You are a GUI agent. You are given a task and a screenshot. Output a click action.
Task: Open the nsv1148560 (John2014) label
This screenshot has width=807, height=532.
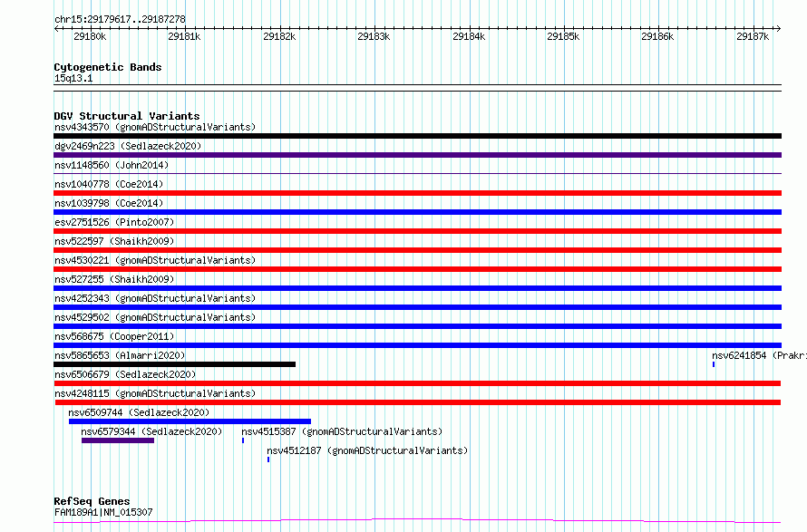(112, 165)
